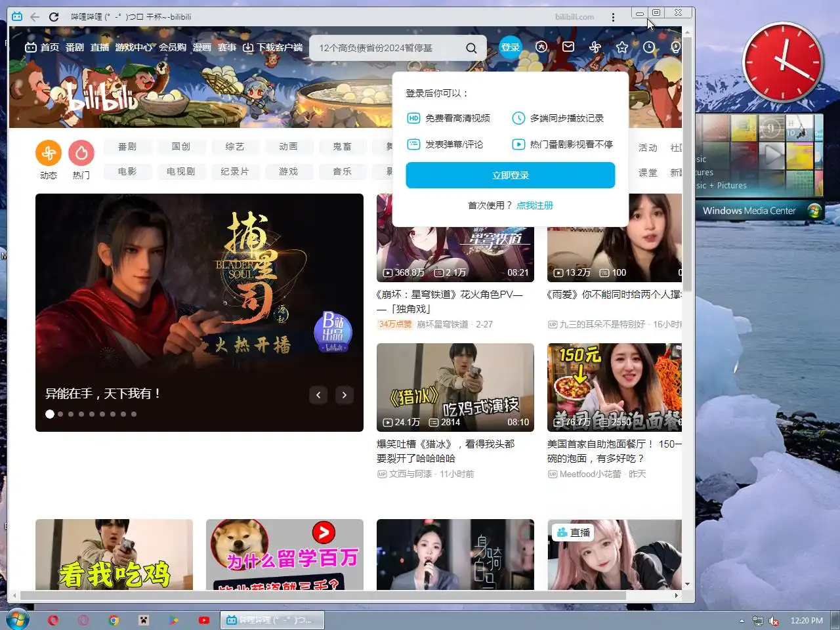This screenshot has width=840, height=630.
Task: Select the 电视剧 category
Action: pyautogui.click(x=181, y=171)
